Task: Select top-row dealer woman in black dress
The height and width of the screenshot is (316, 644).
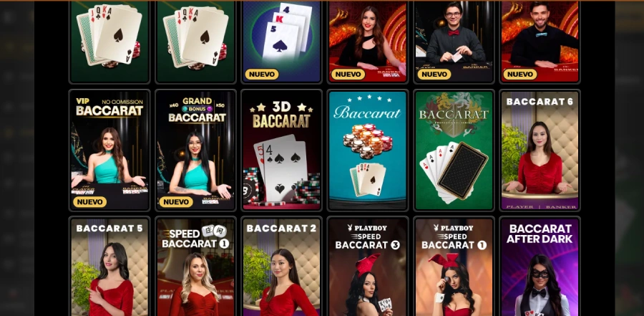Action: click(368, 41)
